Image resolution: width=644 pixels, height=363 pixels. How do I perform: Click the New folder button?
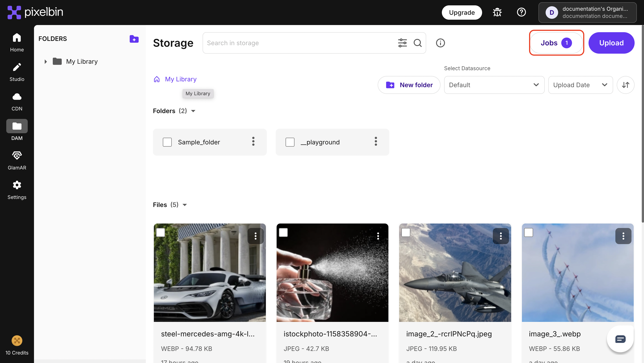pos(409,85)
